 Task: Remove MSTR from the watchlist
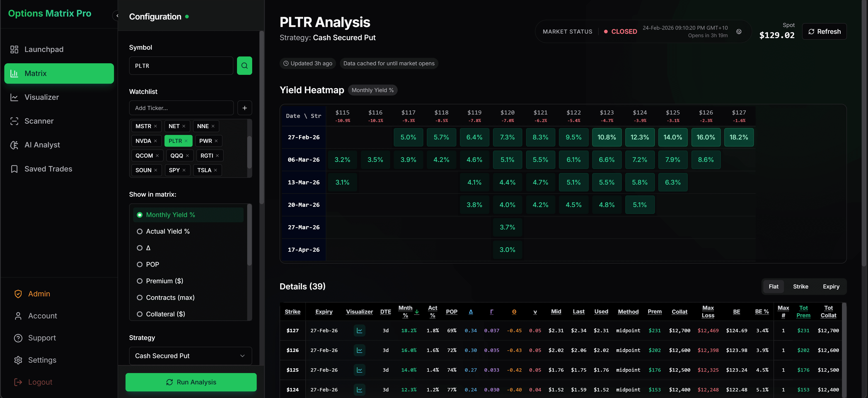tap(155, 126)
